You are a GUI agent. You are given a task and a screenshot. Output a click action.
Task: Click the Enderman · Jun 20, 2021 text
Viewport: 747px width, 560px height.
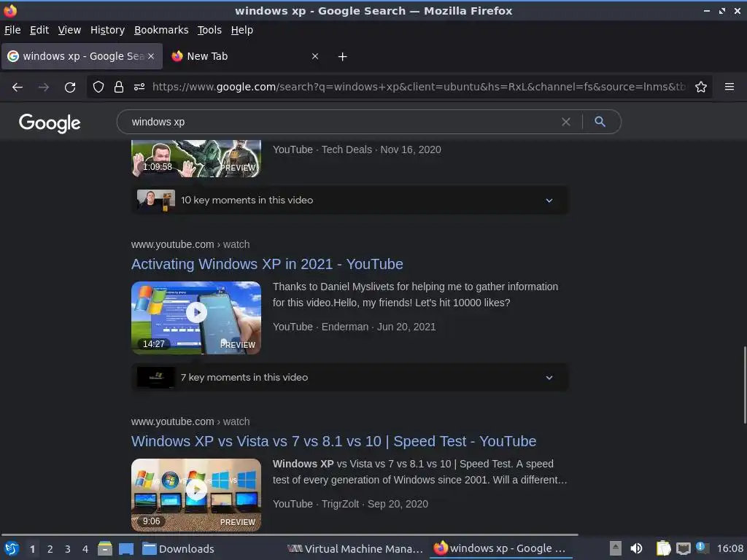(379, 327)
